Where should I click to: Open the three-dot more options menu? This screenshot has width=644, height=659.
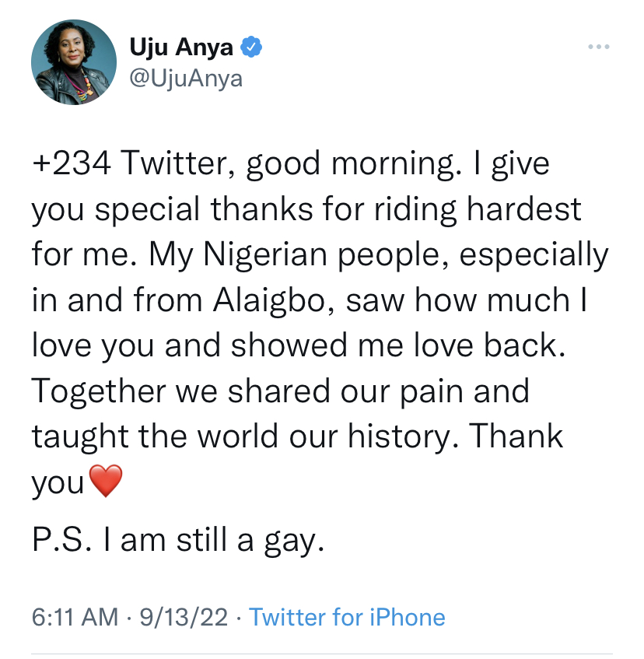[x=599, y=47]
